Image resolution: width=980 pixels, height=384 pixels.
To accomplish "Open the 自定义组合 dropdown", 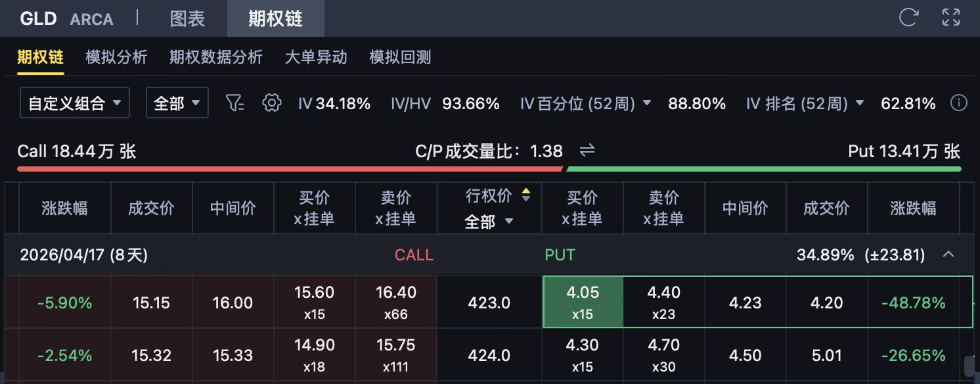I will (x=75, y=103).
